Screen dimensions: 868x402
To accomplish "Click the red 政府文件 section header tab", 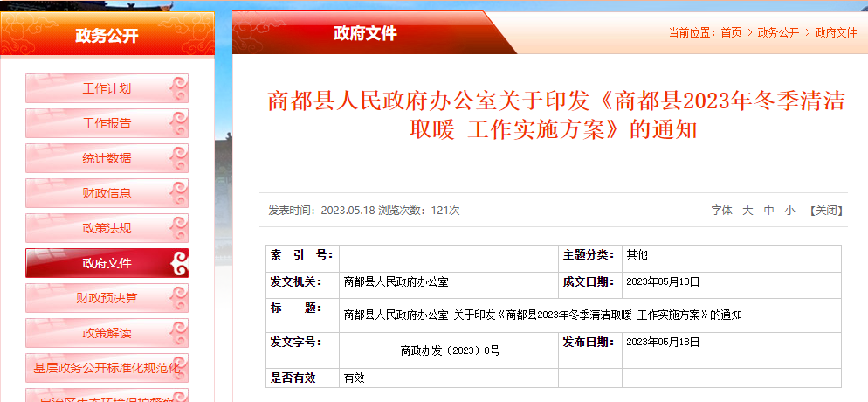I will [365, 34].
